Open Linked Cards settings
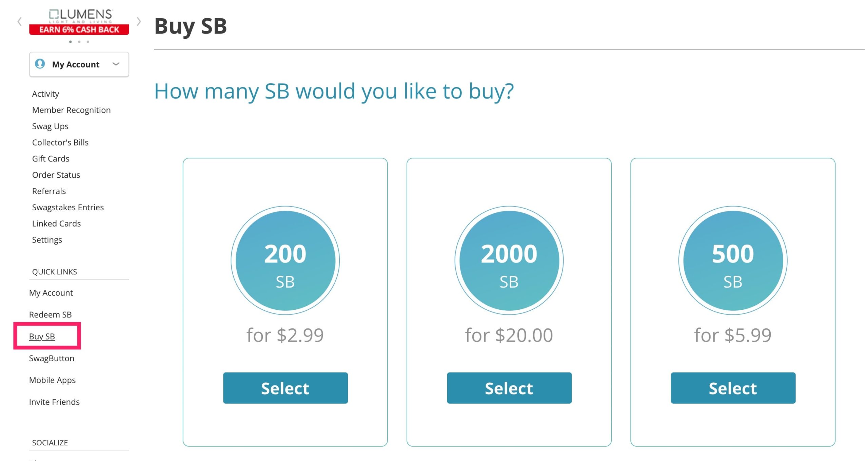 pos(56,224)
